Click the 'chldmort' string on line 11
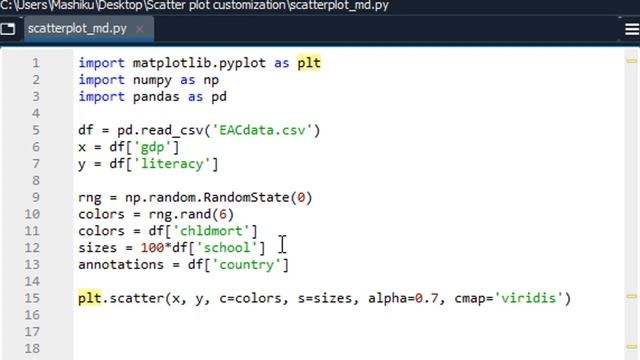Image resolution: width=640 pixels, height=360 pixels. [x=211, y=231]
